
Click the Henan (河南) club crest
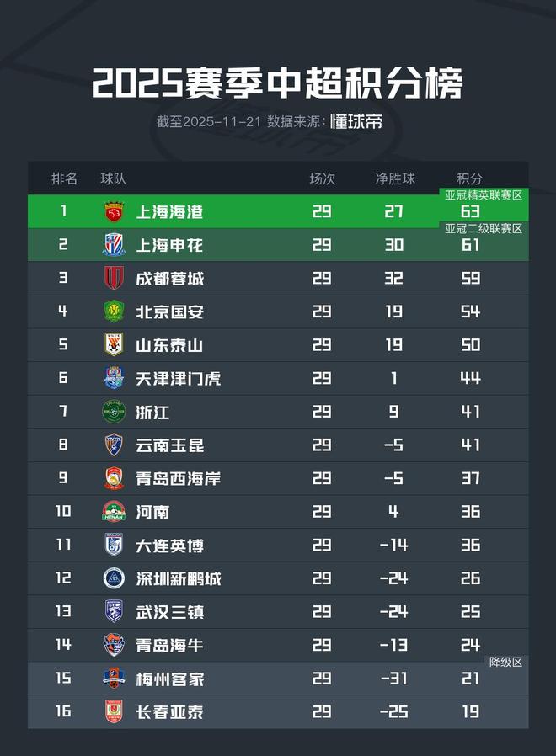[114, 512]
